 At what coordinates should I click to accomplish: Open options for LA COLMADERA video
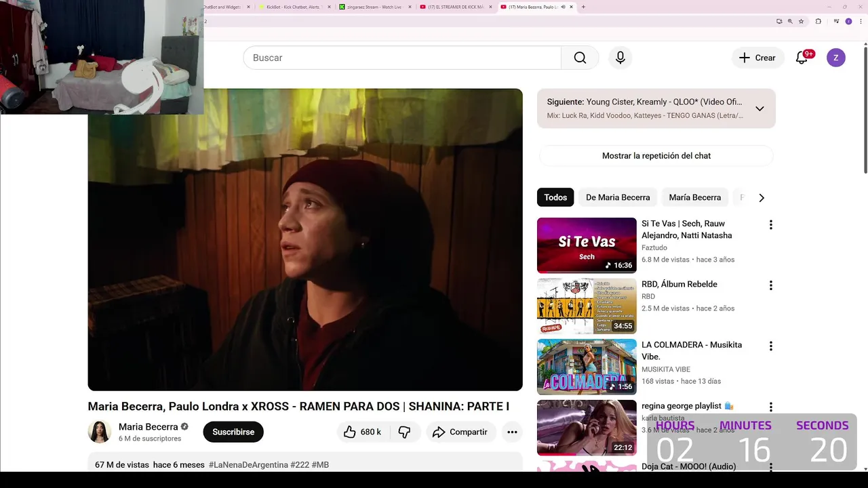point(770,346)
